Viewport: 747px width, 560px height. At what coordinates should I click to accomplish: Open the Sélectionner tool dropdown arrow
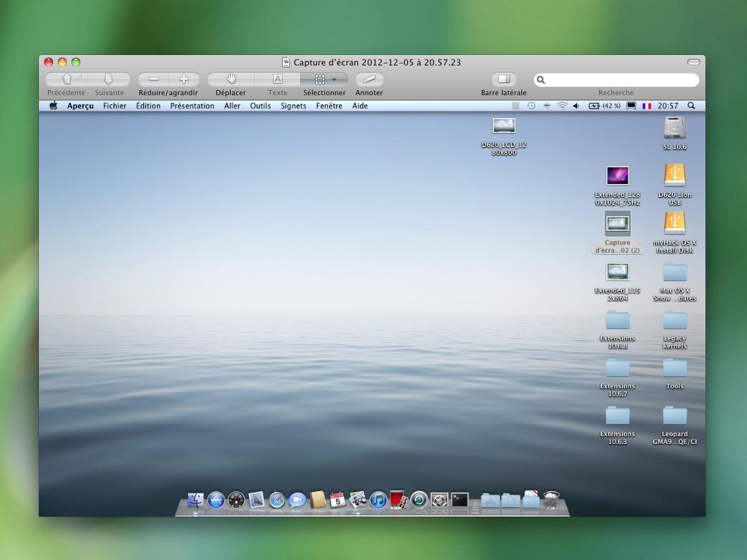click(335, 79)
